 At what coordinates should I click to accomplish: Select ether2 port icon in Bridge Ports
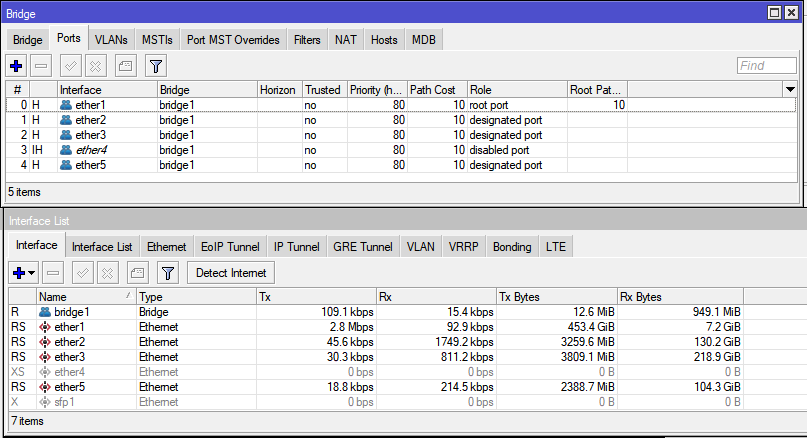(x=66, y=120)
